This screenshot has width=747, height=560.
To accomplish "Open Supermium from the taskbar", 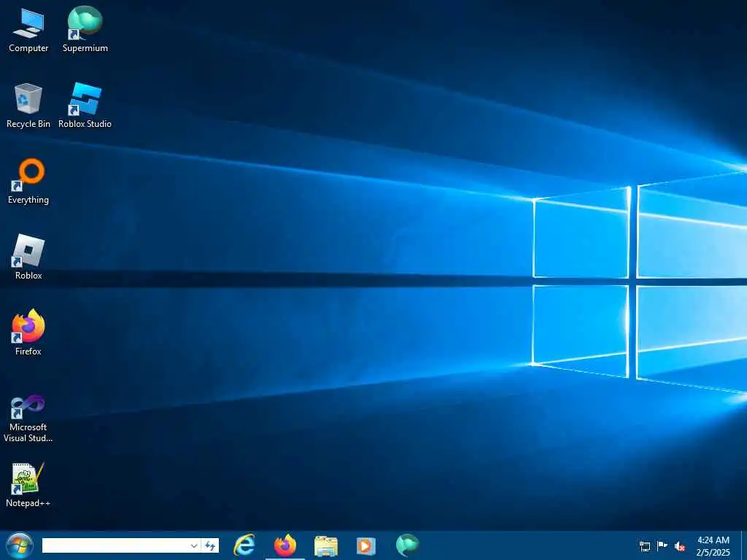I will click(407, 545).
